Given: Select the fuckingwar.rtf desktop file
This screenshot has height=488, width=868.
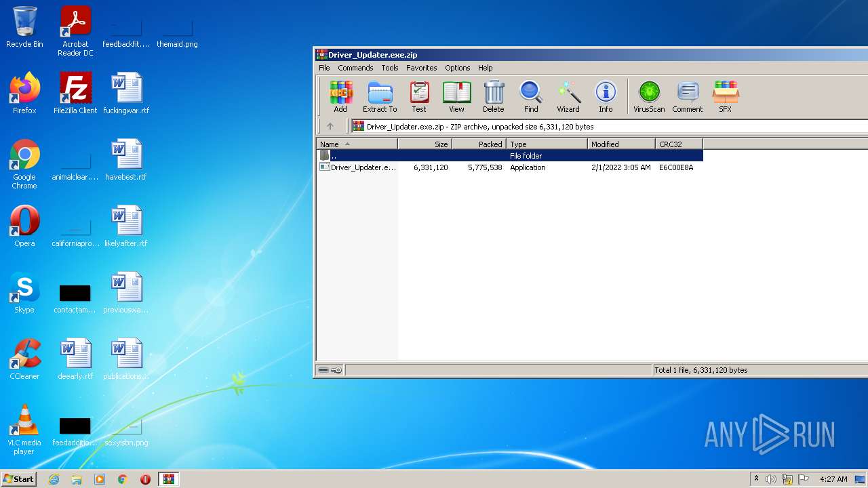Looking at the screenshot, I should (x=126, y=93).
